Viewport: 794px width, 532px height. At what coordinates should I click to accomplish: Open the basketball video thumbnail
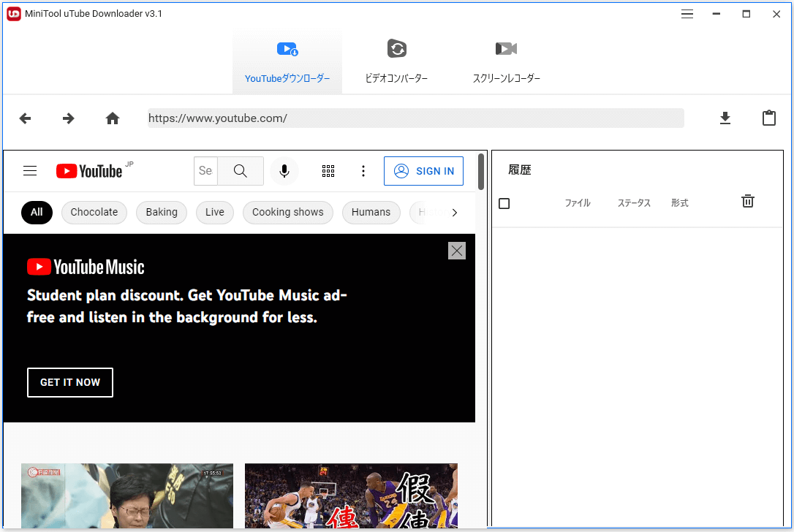(x=351, y=495)
